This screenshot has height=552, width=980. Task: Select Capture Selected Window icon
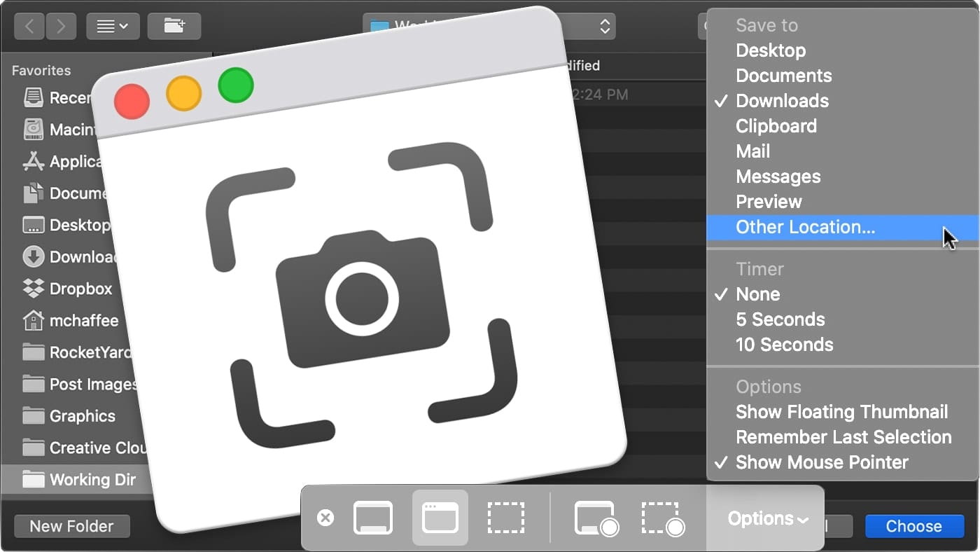tap(440, 518)
